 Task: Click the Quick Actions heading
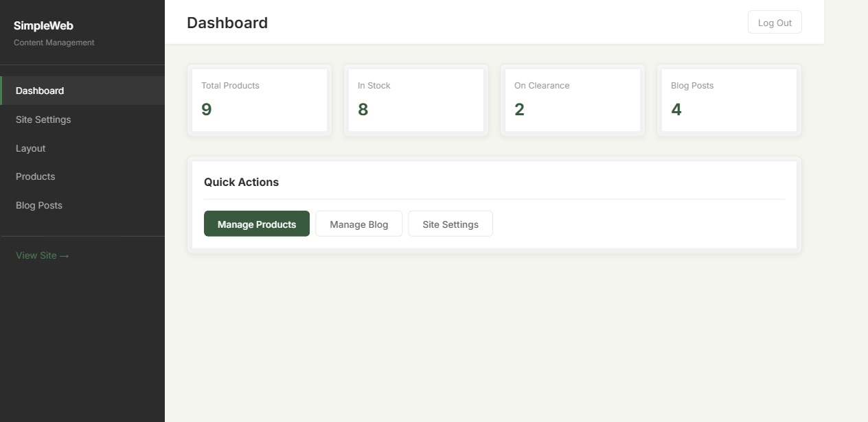click(241, 182)
